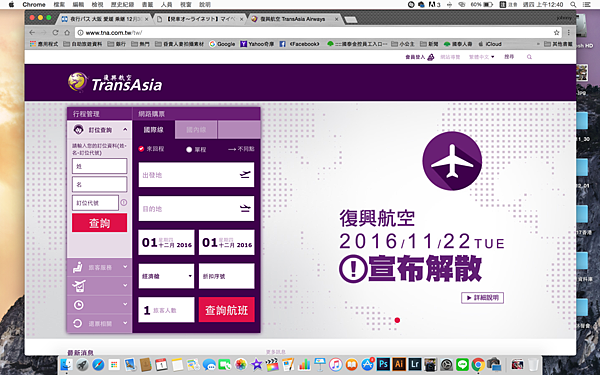Select the 來回程 round-trip radio button
The height and width of the screenshot is (375, 600).
tap(141, 148)
